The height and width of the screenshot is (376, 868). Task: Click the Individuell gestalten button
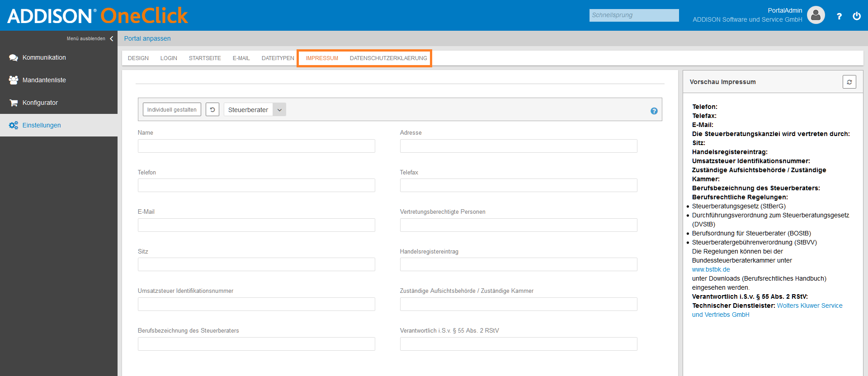pos(172,109)
